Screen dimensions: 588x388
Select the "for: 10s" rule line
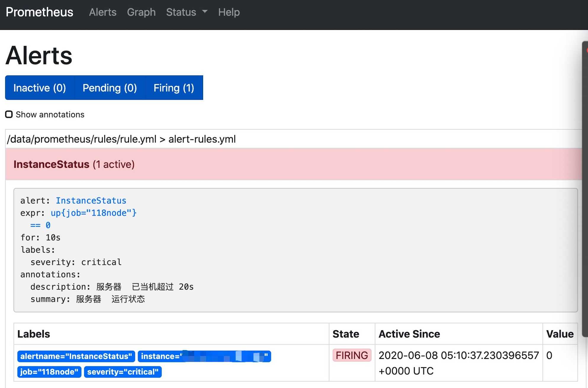tap(40, 238)
